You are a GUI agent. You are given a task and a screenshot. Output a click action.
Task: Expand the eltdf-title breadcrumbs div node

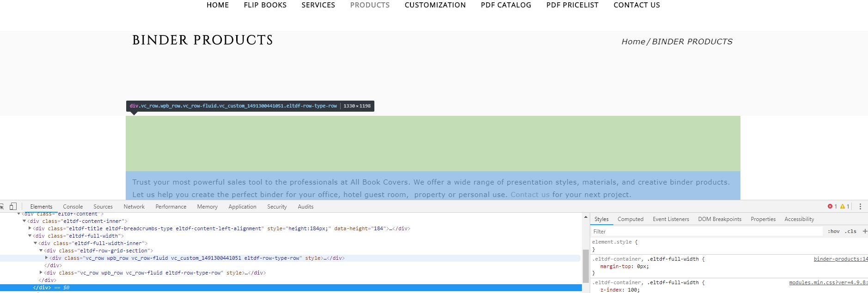click(x=30, y=228)
